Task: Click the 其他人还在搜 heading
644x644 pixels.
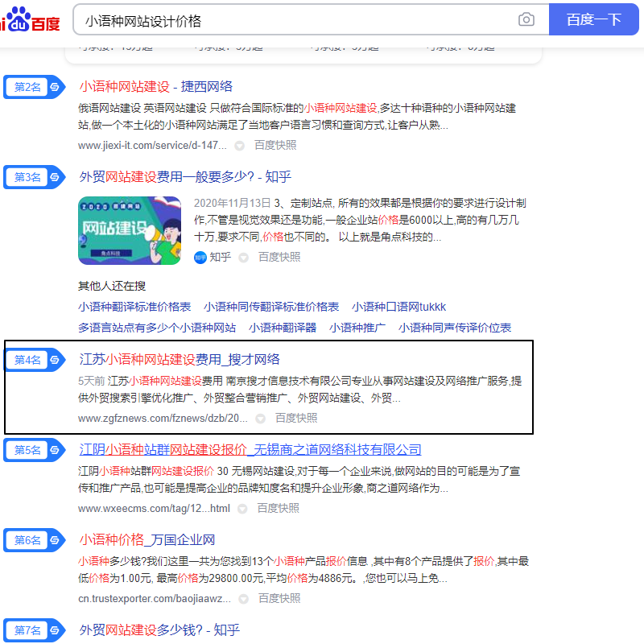Action: [x=112, y=287]
